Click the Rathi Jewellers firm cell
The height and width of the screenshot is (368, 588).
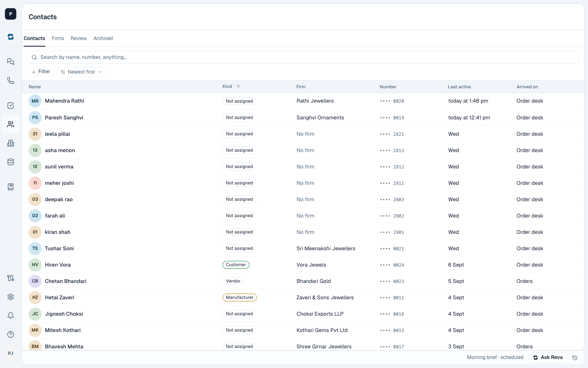point(315,101)
